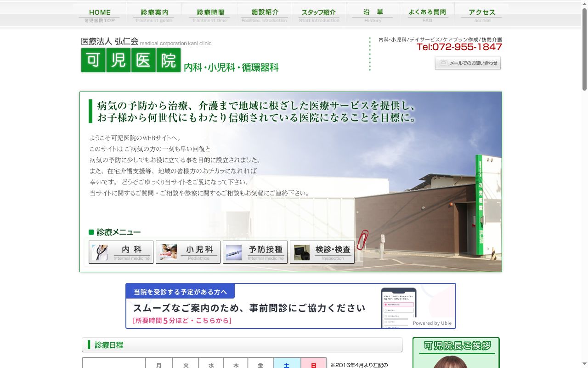The width and height of the screenshot is (588, 368).
Task: Open the 事前問診 Ubie questionnaire banner
Action: tap(291, 306)
